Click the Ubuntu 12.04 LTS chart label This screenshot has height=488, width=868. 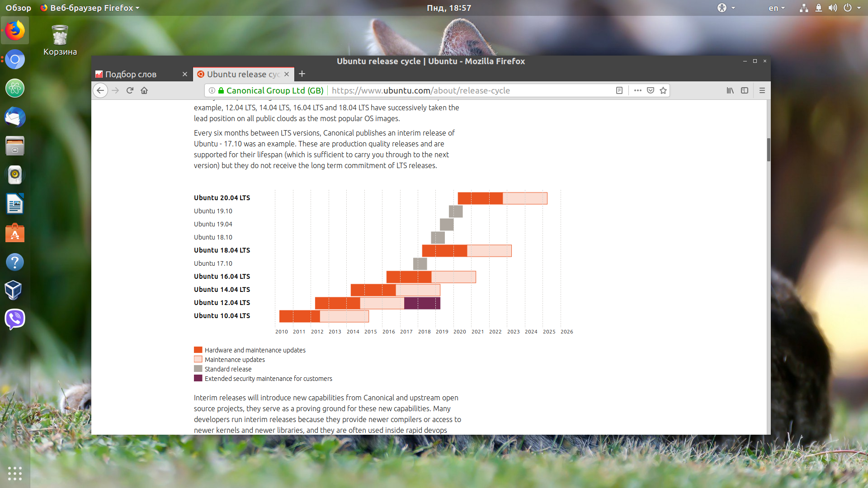pos(222,303)
